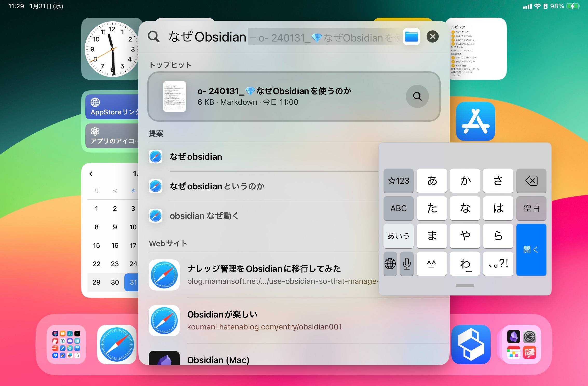
Task: Select day 23 in the calendar widget
Action: coord(115,264)
